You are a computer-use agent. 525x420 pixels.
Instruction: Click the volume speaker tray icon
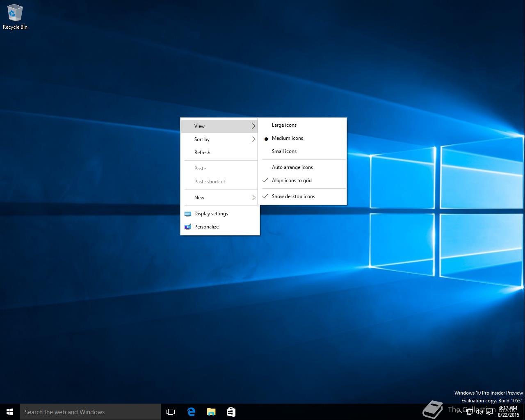pos(479,412)
